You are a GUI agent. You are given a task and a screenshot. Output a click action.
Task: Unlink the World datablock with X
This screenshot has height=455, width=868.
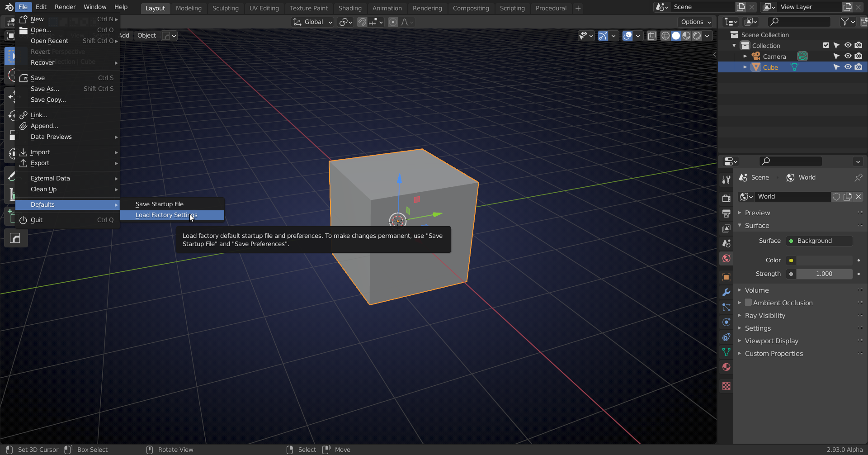click(859, 196)
